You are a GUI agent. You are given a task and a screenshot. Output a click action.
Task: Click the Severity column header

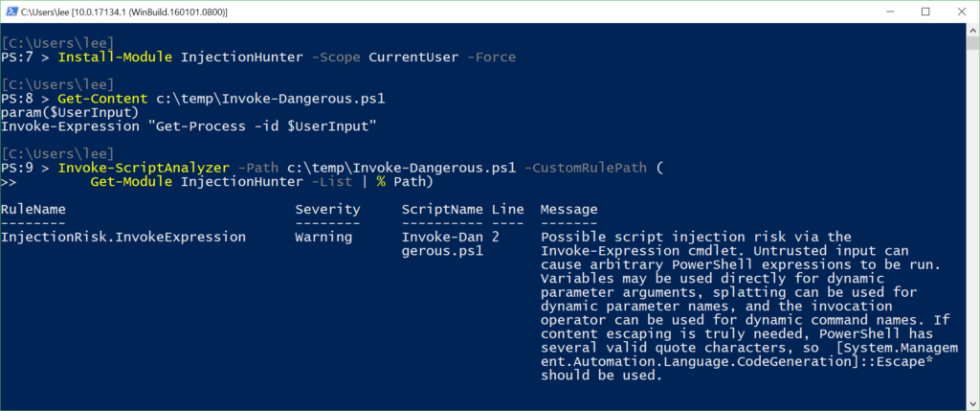point(327,209)
